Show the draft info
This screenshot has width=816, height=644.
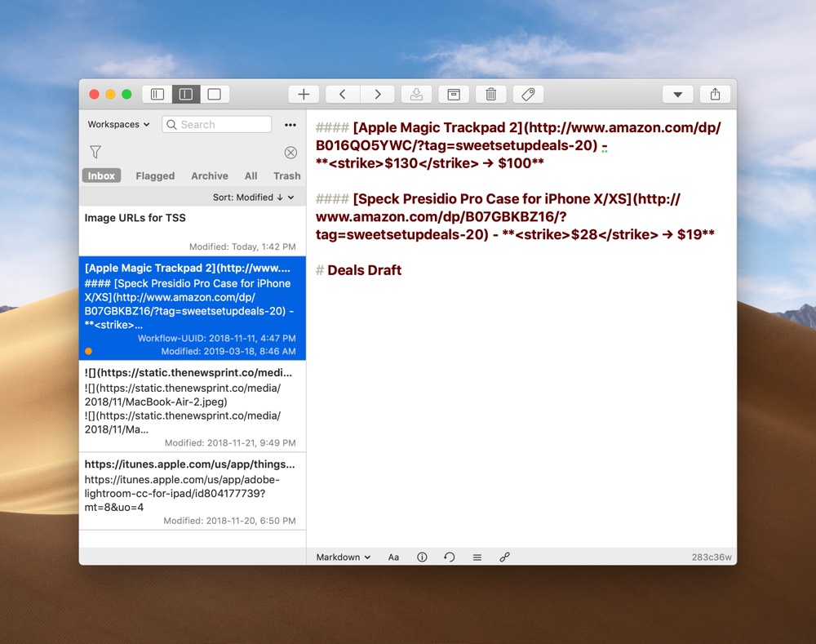coord(422,557)
